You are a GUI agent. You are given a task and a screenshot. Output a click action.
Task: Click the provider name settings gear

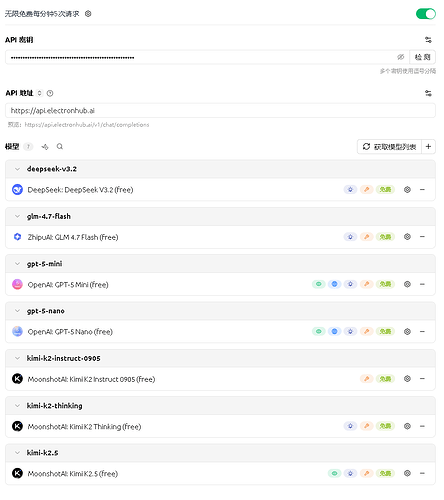(88, 14)
